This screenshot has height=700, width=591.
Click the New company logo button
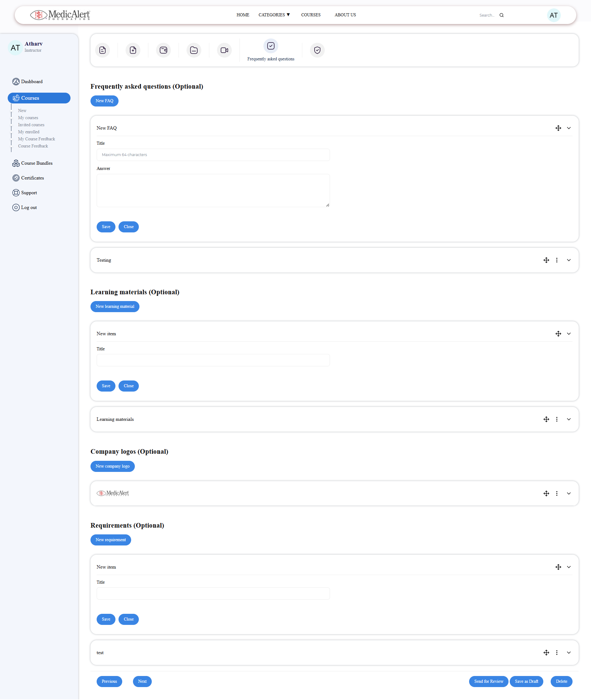tap(112, 466)
